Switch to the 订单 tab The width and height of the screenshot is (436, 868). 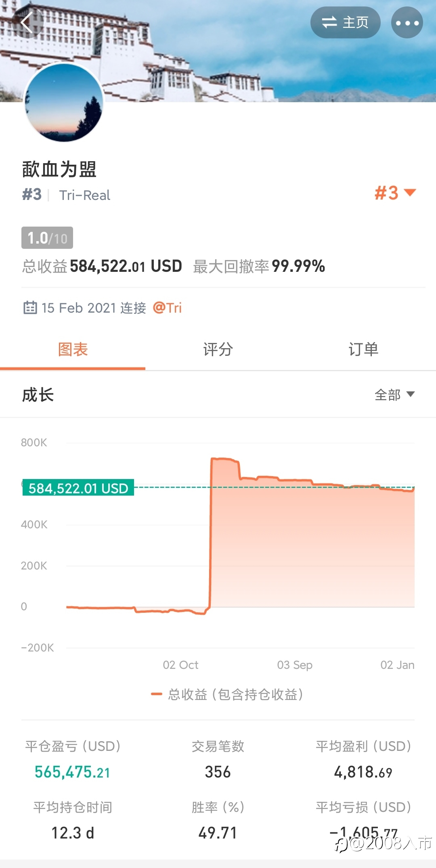(363, 349)
